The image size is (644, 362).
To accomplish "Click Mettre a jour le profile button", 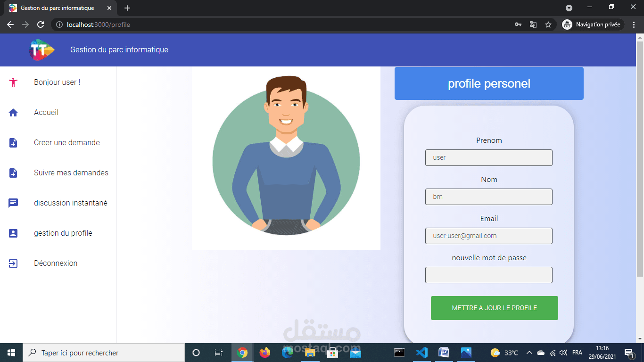I will (x=495, y=308).
